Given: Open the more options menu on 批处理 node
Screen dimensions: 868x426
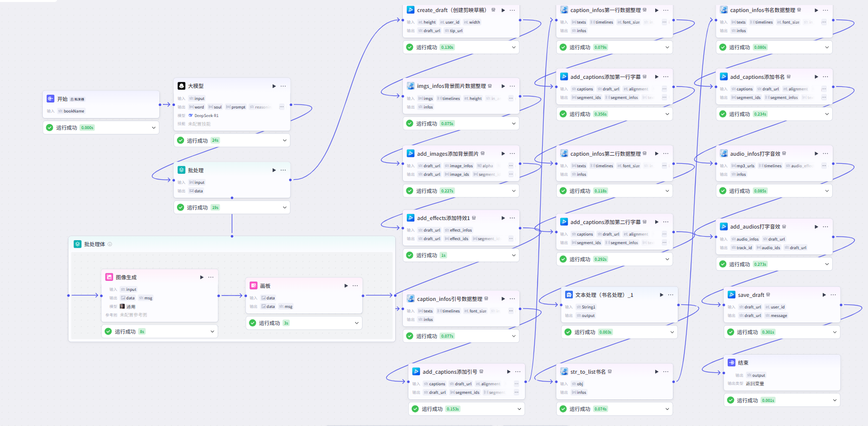Looking at the screenshot, I should pyautogui.click(x=283, y=170).
